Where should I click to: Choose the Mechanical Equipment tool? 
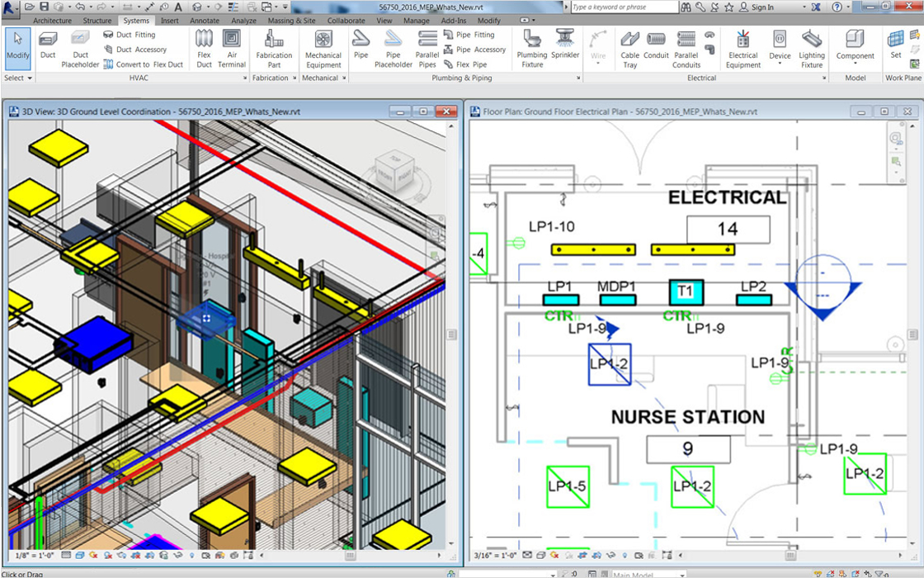pos(323,48)
